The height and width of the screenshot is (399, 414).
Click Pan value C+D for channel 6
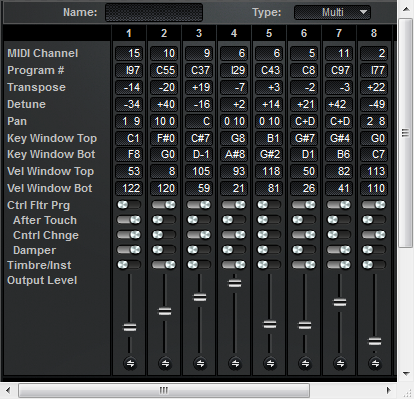click(304, 121)
